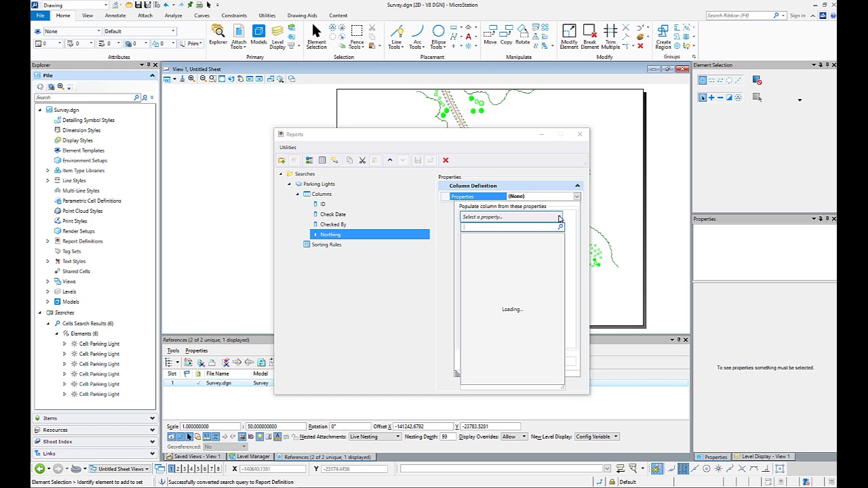Select the Modify Element tool
Image resolution: width=868 pixels, height=488 pixels.
569,37
